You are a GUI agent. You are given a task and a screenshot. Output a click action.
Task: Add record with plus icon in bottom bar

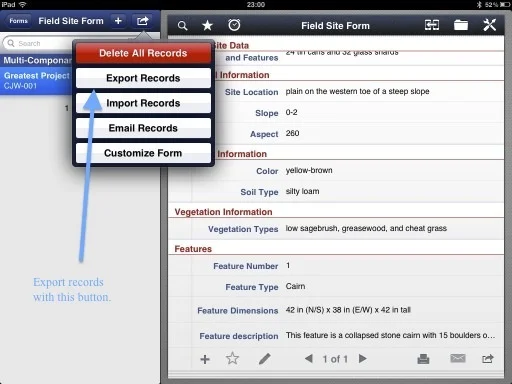point(205,359)
